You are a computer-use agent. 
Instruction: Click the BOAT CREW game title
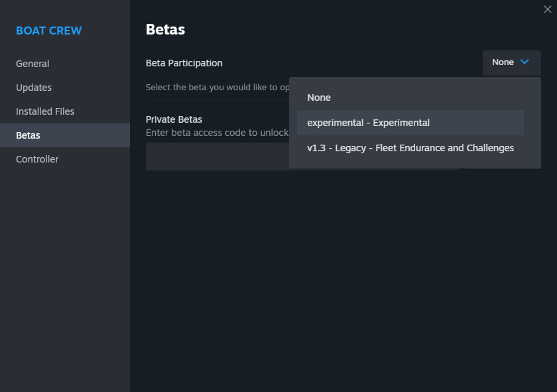tap(49, 31)
